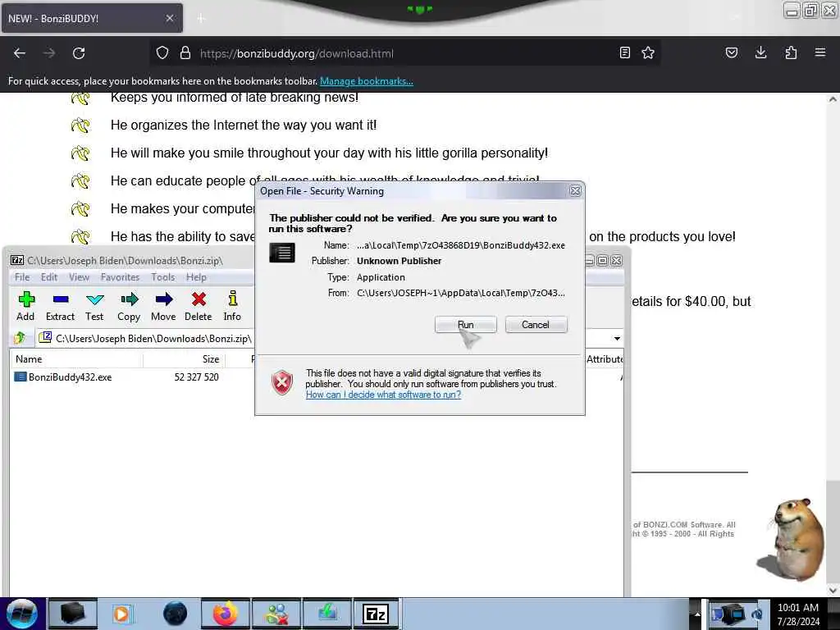Open the Edit menu in 7-Zip
The height and width of the screenshot is (630, 840).
pos(48,277)
